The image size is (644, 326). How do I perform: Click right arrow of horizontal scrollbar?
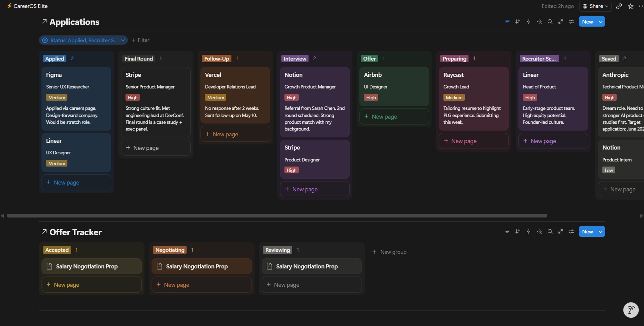click(641, 216)
